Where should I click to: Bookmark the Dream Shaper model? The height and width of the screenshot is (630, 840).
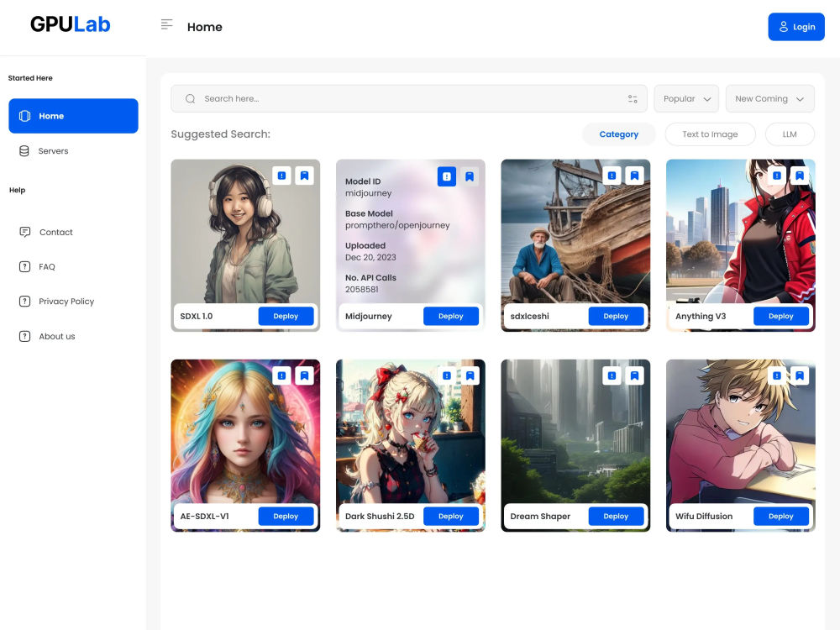[634, 376]
